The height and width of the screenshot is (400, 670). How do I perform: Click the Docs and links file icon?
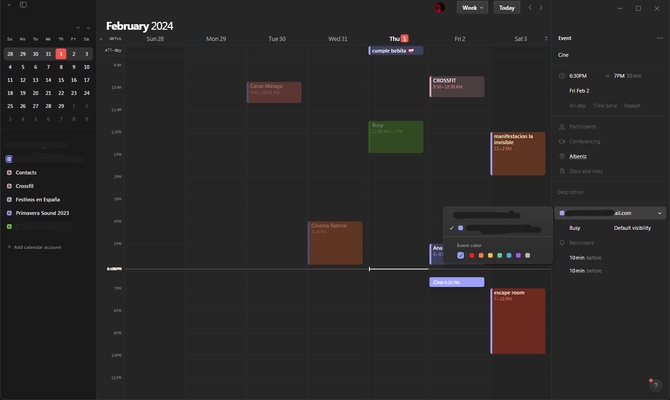(562, 171)
